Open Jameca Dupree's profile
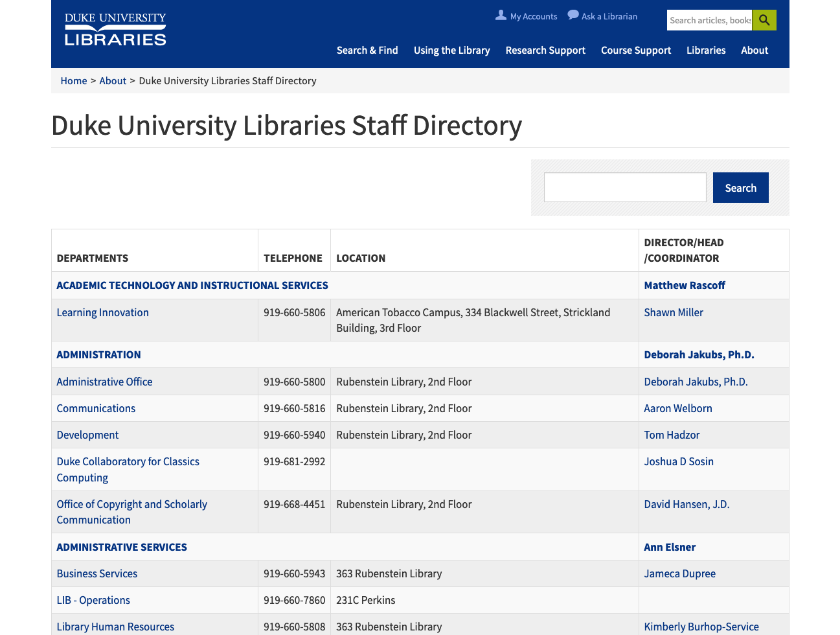The width and height of the screenshot is (840, 635). pyautogui.click(x=680, y=573)
